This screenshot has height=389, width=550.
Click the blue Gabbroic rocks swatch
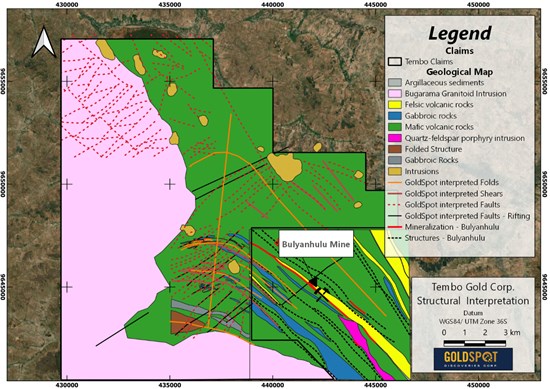point(395,116)
